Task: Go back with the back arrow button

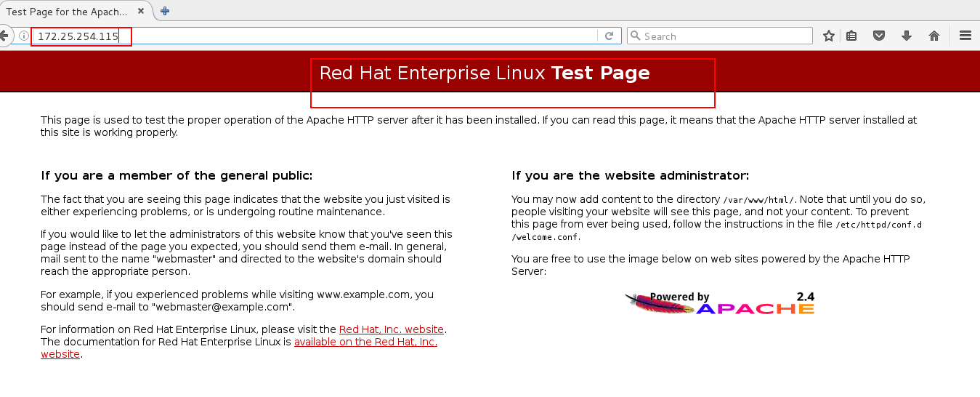Action: coord(4,36)
